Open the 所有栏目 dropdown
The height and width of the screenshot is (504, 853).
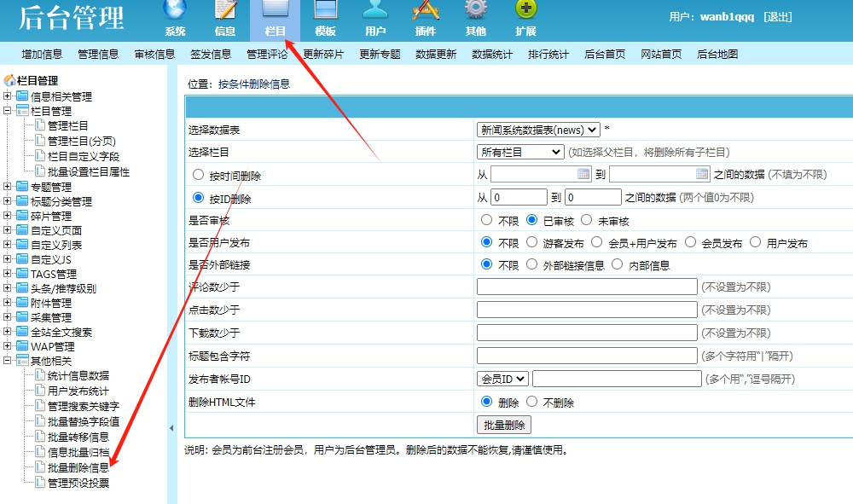(x=520, y=152)
